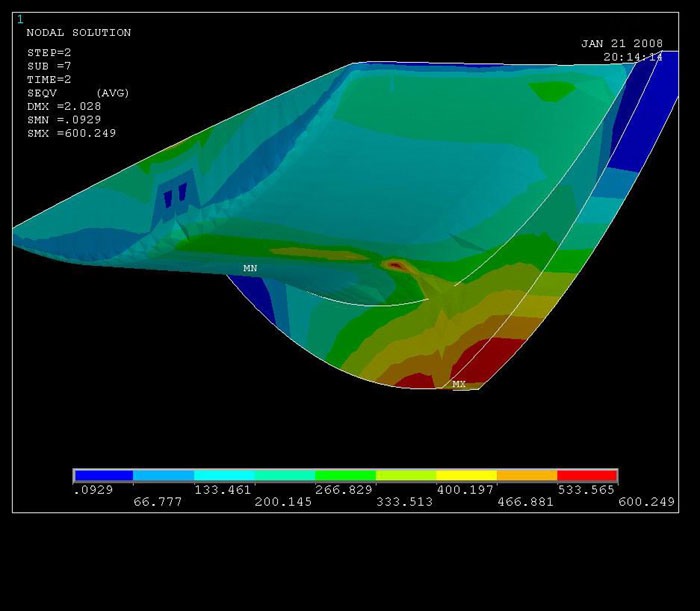This screenshot has width=700, height=611.
Task: Click the 'JAN 21 2008' date stamp
Action: (622, 44)
